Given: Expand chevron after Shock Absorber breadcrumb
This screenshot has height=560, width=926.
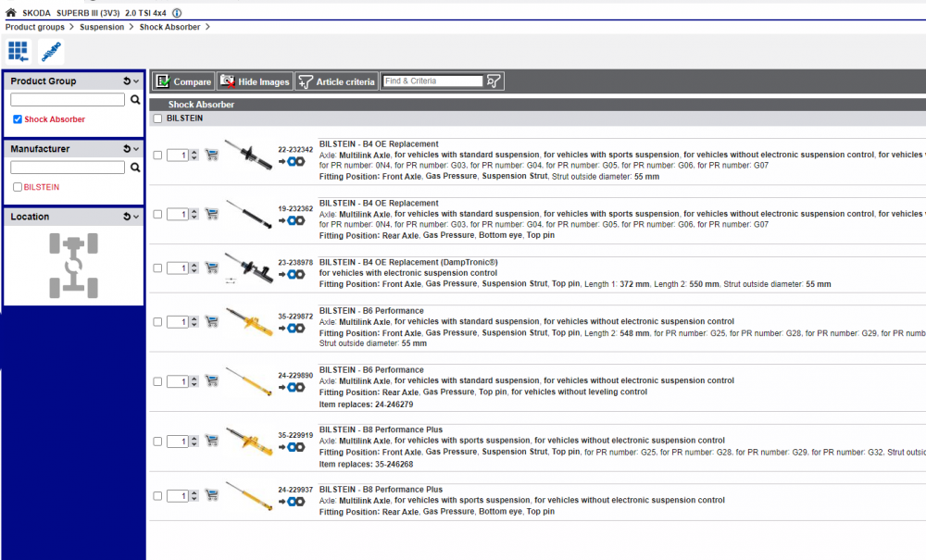Looking at the screenshot, I should [207, 27].
